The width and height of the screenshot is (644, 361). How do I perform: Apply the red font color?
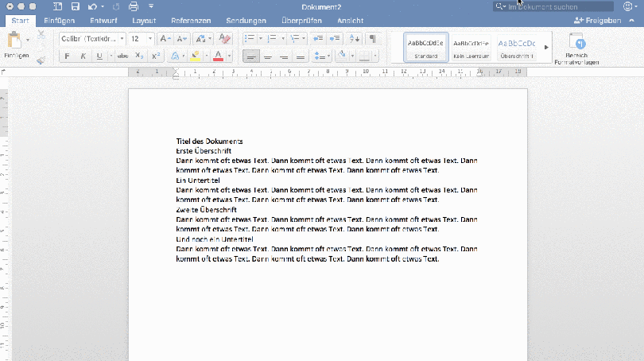coord(218,56)
